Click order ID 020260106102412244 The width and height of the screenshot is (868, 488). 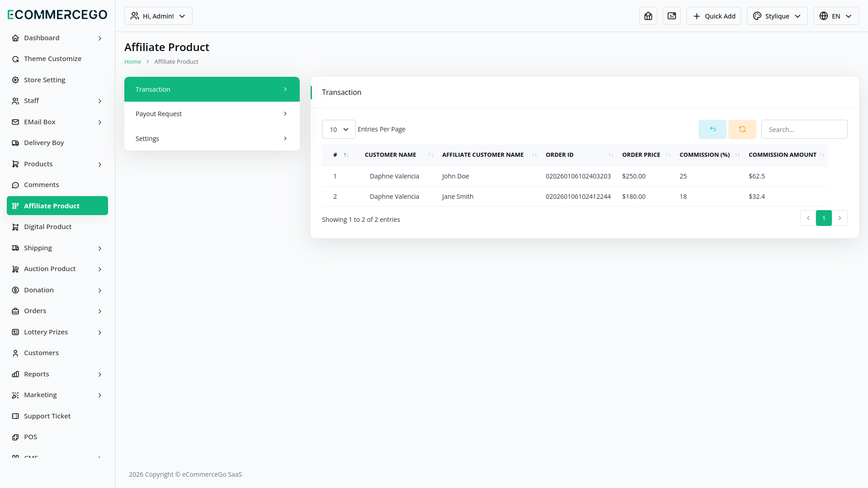pos(578,197)
